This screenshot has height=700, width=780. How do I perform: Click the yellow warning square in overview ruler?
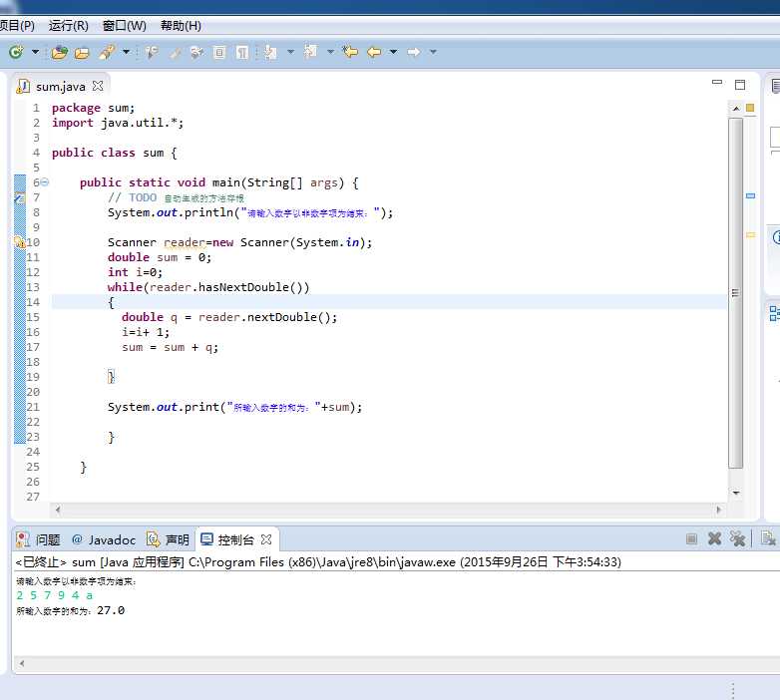point(750,108)
